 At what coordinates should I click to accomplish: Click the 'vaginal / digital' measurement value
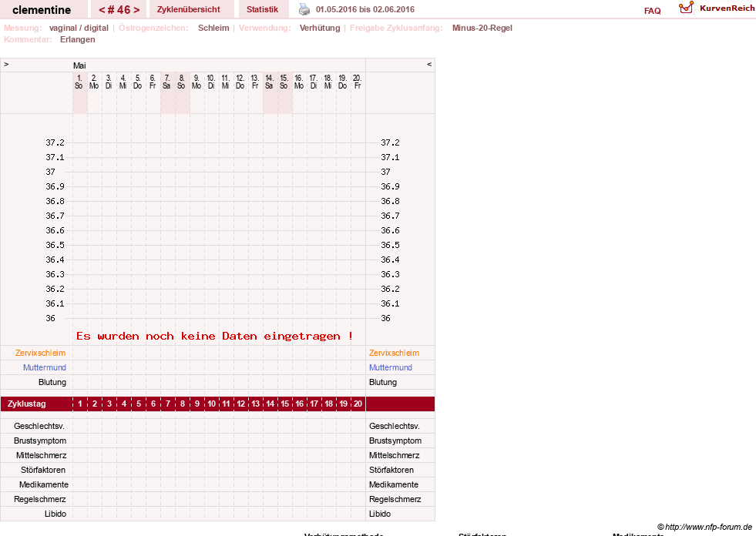[x=79, y=28]
